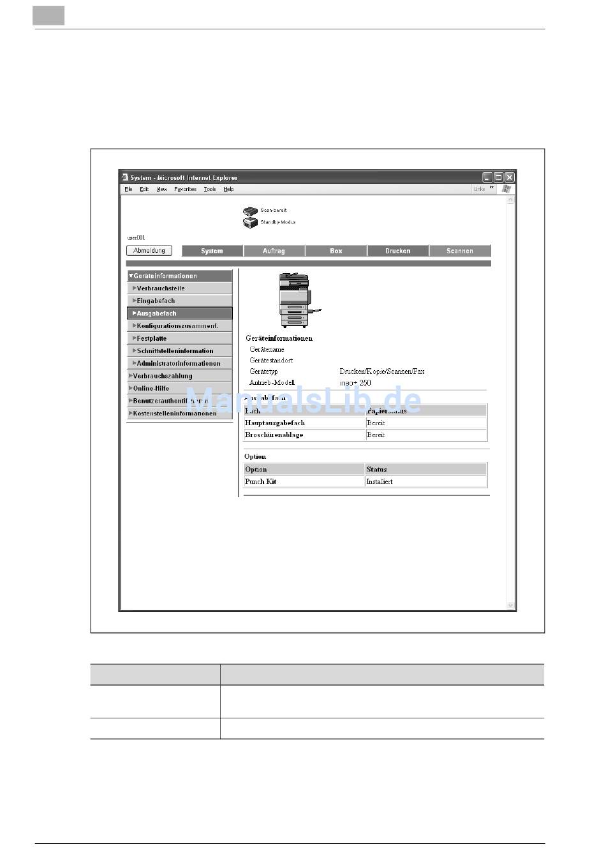Click the Option column header
This screenshot has height=868, width=606.
[304, 469]
